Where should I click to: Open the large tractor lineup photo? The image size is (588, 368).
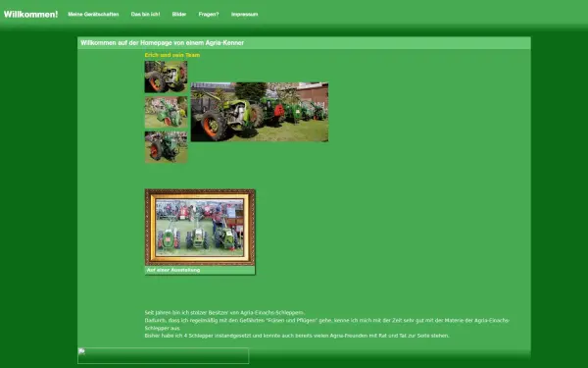tap(260, 112)
